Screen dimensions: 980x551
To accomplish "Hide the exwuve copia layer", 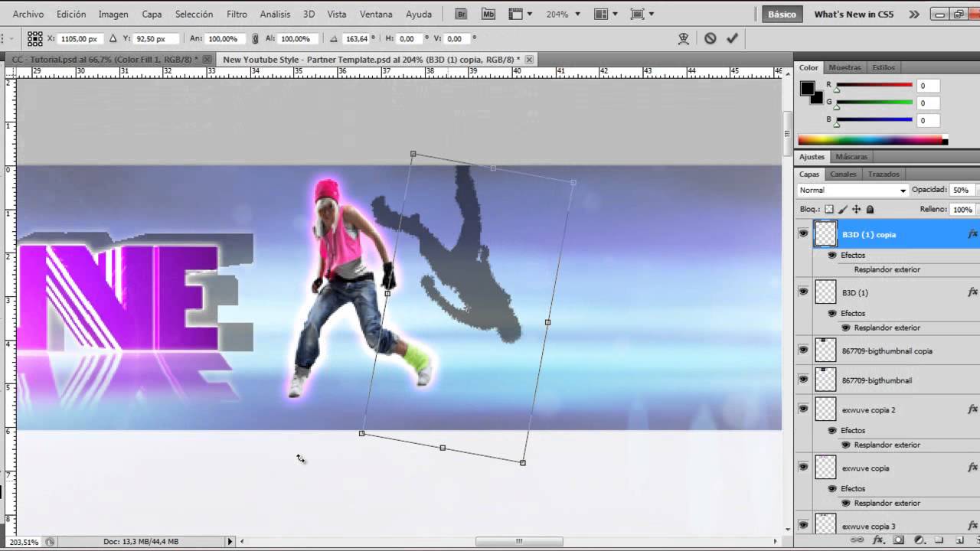I will click(x=803, y=467).
